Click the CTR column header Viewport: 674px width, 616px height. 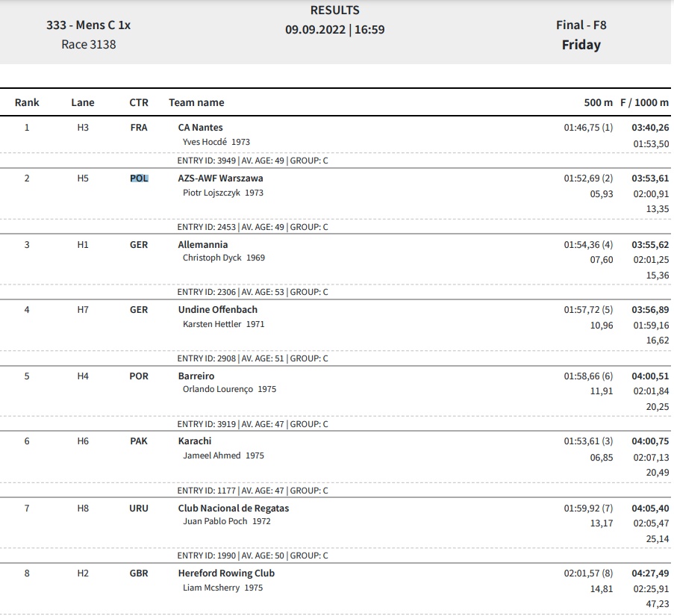click(139, 103)
